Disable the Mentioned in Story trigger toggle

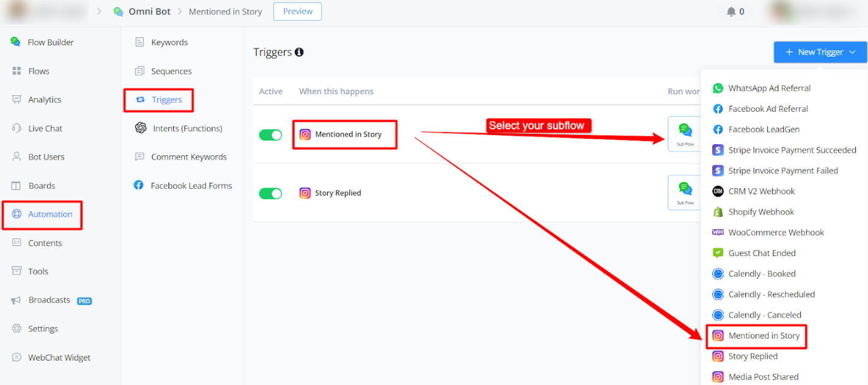(270, 134)
